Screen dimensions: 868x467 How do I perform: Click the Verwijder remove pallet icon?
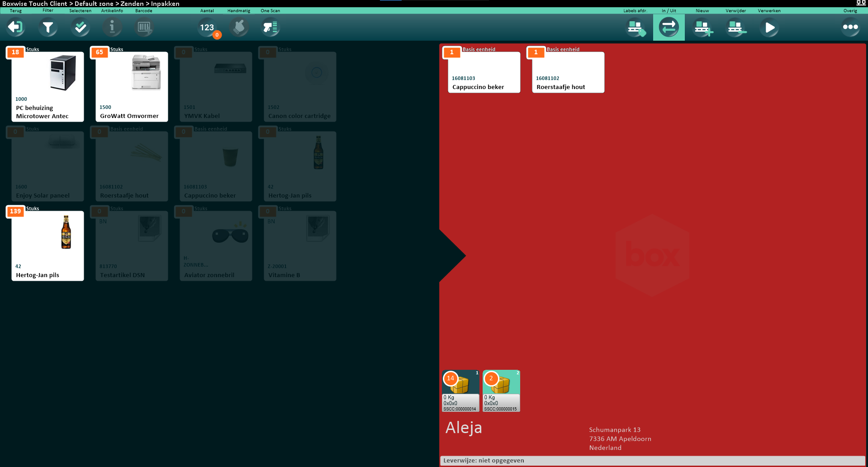coord(736,28)
